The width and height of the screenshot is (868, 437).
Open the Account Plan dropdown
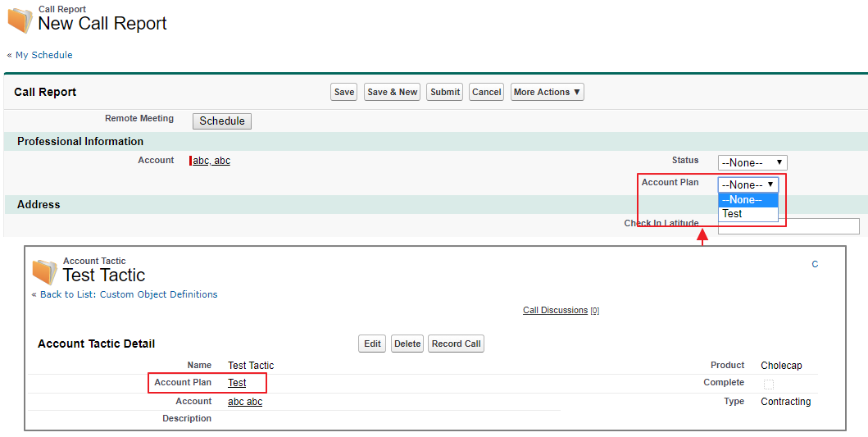pos(748,184)
